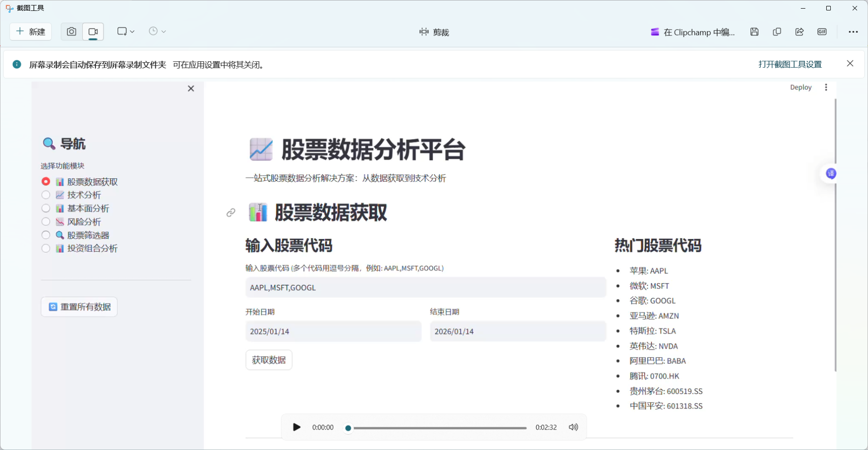Open 打开截图工具设置 settings link
868x450 pixels.
point(789,64)
